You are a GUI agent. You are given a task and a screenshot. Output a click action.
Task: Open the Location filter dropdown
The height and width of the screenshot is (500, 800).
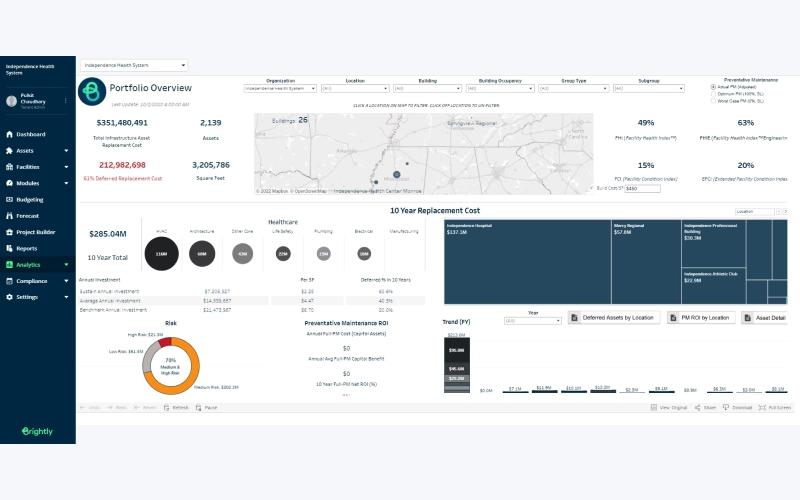tap(355, 89)
